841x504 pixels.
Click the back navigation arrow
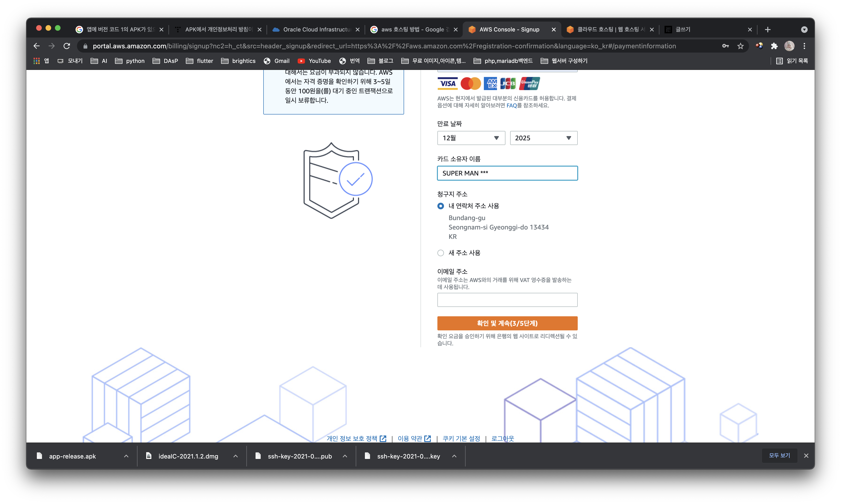click(37, 46)
